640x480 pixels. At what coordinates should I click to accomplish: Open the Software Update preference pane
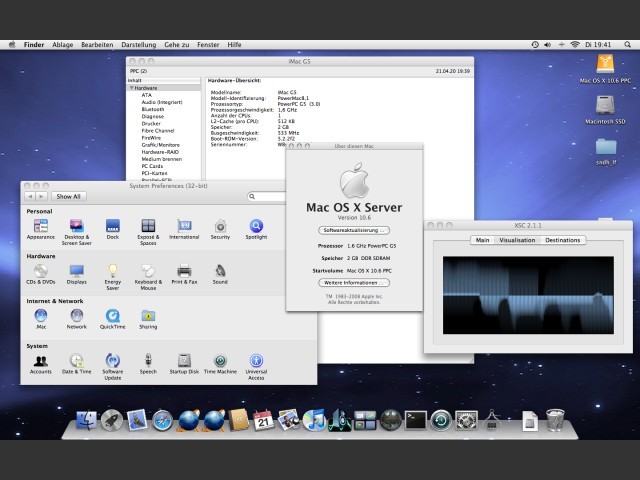pyautogui.click(x=113, y=367)
